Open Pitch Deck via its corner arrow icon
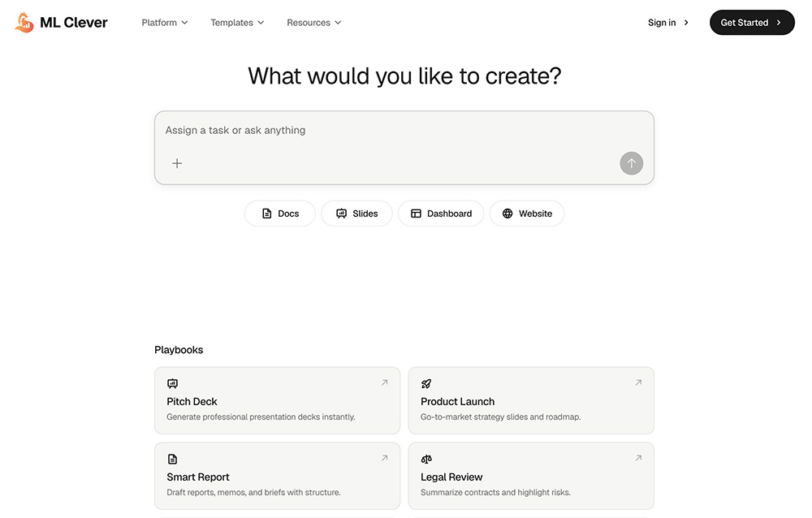This screenshot has height=518, width=812. pos(385,382)
